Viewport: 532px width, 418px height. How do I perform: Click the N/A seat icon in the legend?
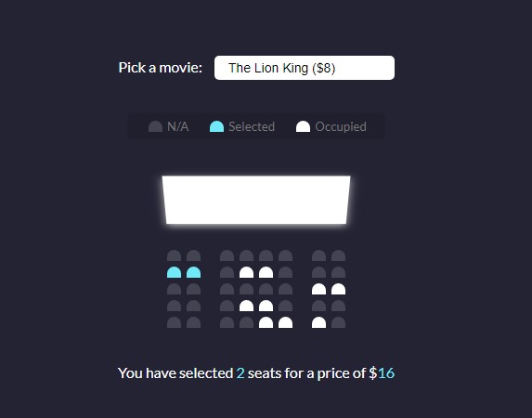(x=155, y=126)
